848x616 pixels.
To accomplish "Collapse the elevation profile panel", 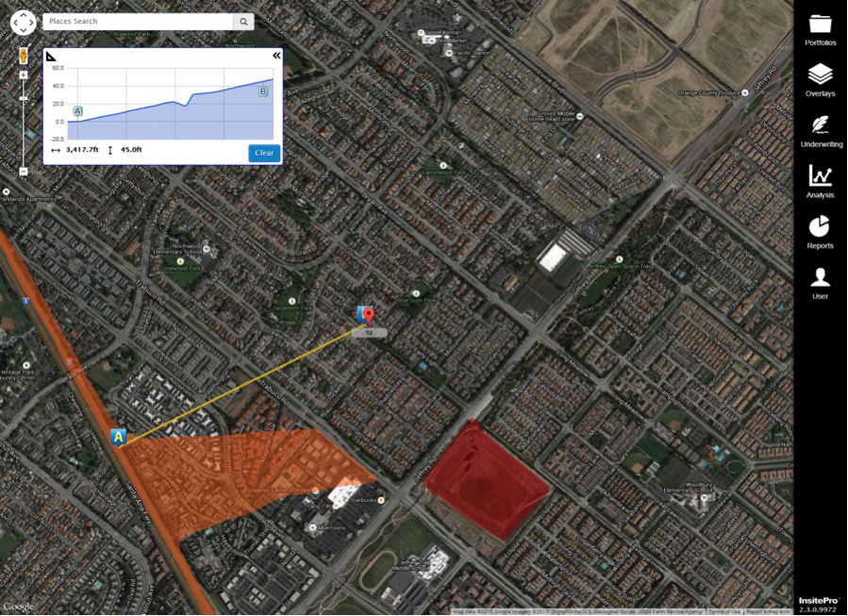I will (x=276, y=56).
